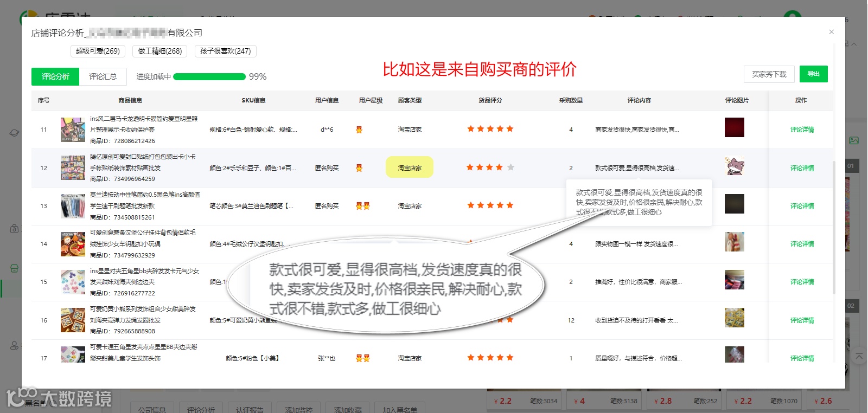Screen dimensions: 868x413
Task: Click username d**6 in row 11
Action: click(327, 130)
